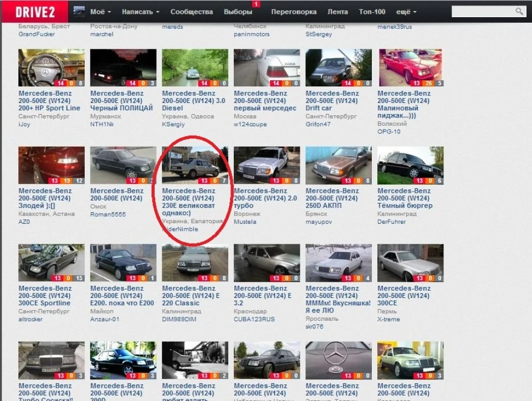
Task: Open the первый мерседес thumbnail
Action: (267, 68)
